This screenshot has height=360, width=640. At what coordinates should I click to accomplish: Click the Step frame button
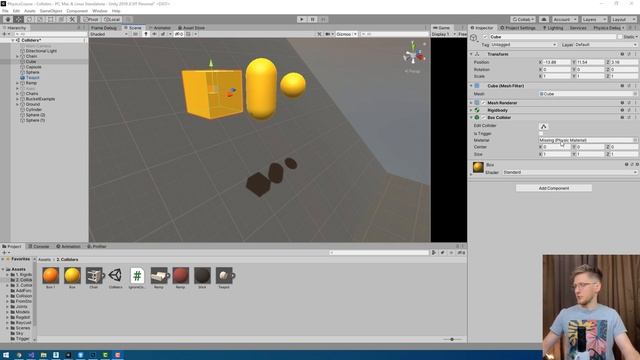click(x=323, y=19)
